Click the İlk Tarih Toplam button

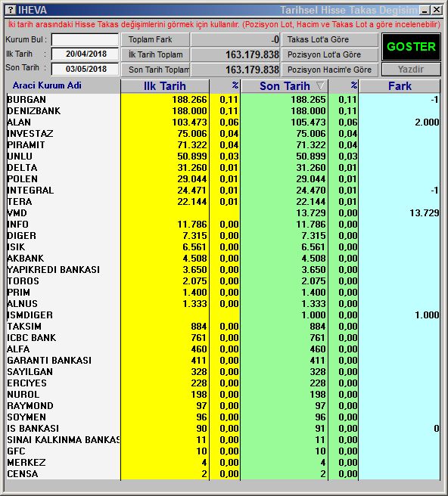click(155, 54)
